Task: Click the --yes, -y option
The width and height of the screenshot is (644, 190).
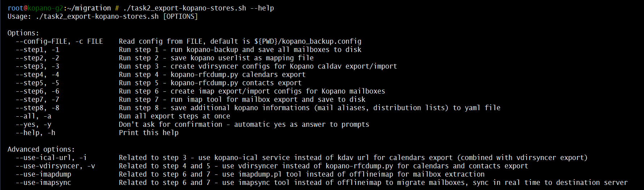Action: [33, 124]
